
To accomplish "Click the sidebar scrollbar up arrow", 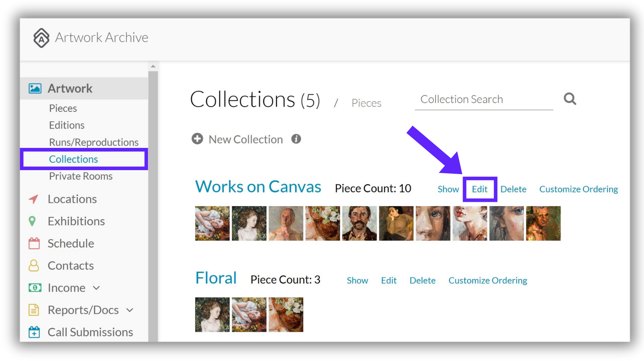I will (x=153, y=66).
